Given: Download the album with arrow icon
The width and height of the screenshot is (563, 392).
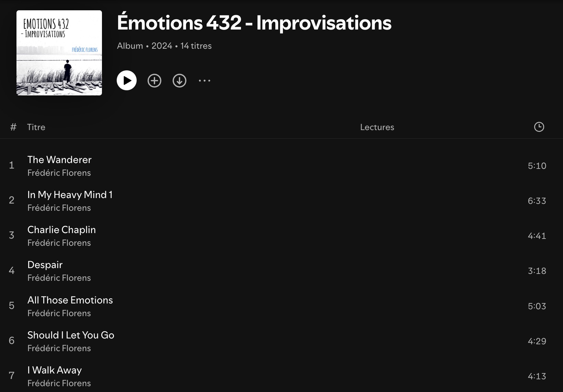Looking at the screenshot, I should click(180, 81).
